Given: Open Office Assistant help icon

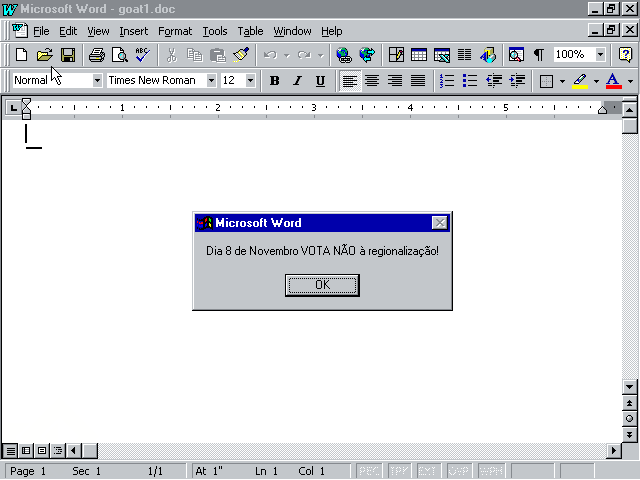Looking at the screenshot, I should click(x=625, y=55).
